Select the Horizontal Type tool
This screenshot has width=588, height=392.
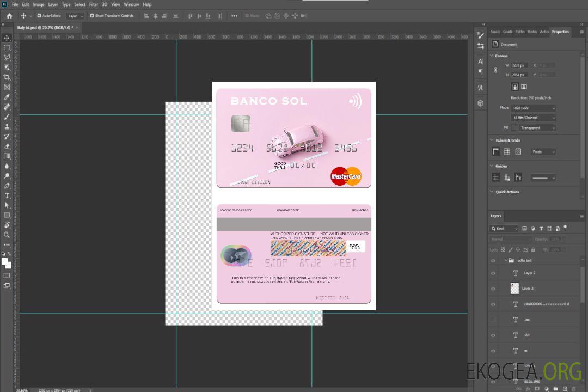pyautogui.click(x=7, y=195)
